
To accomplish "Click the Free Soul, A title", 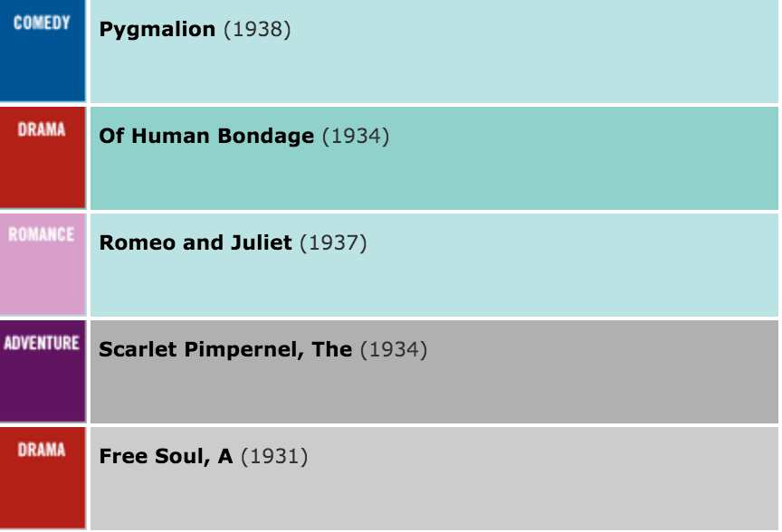I will (x=166, y=457).
